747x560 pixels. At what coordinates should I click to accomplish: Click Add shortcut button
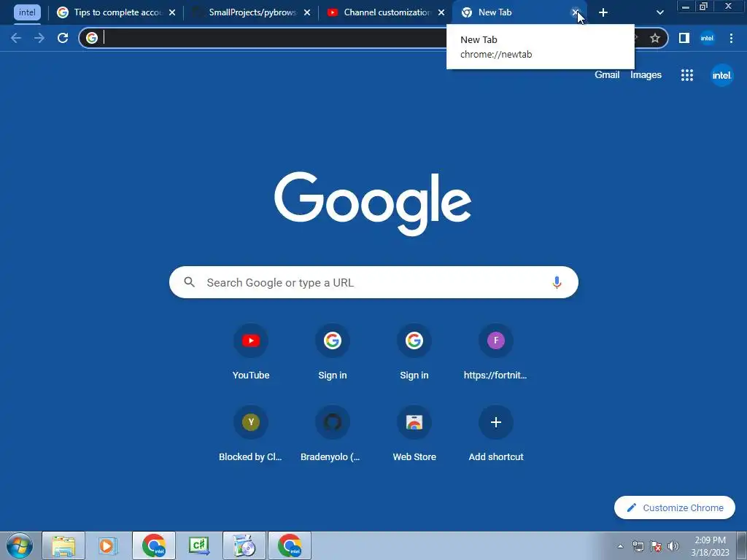[495, 433]
